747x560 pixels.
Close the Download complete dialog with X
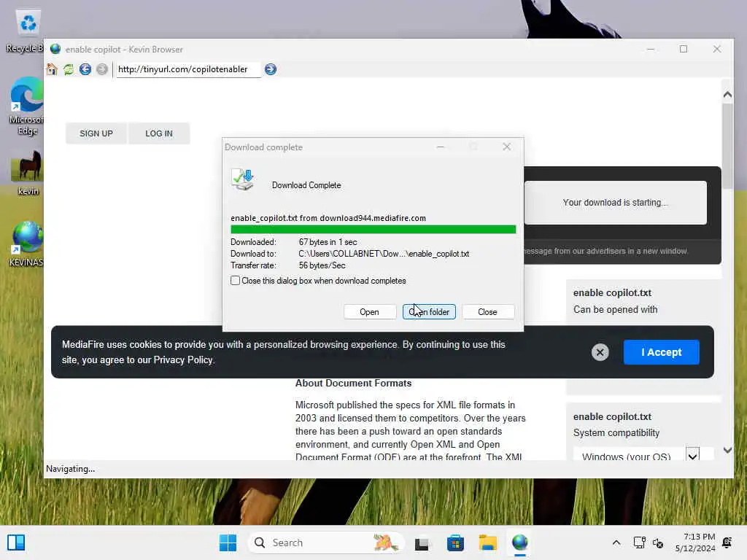[x=506, y=147]
